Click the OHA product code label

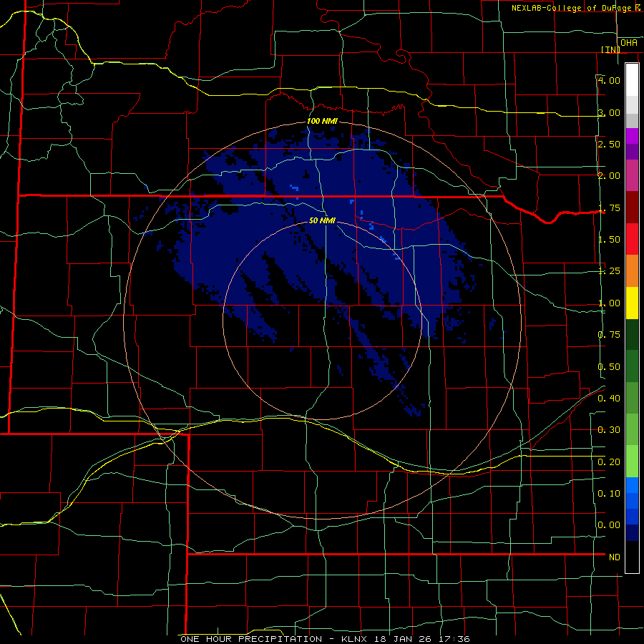coord(629,42)
